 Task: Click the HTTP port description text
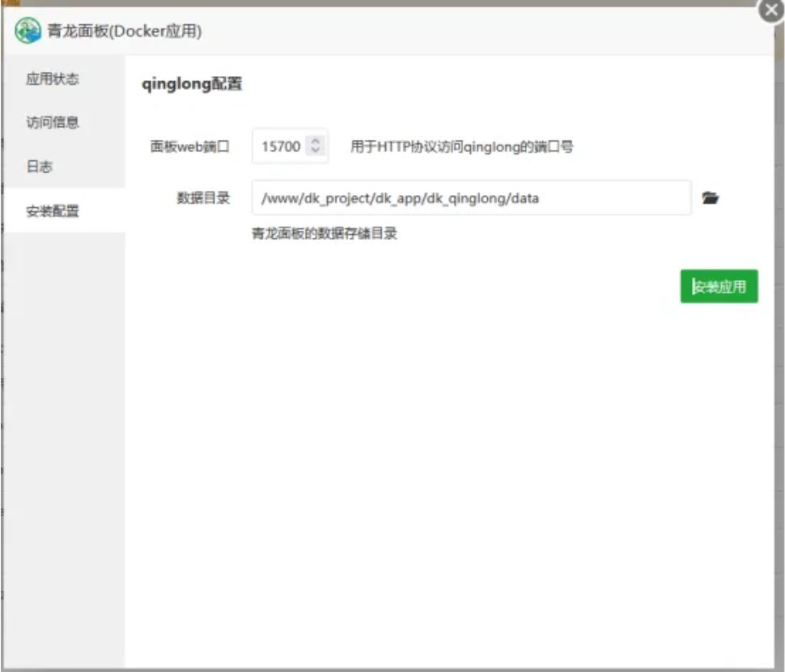[x=461, y=147]
